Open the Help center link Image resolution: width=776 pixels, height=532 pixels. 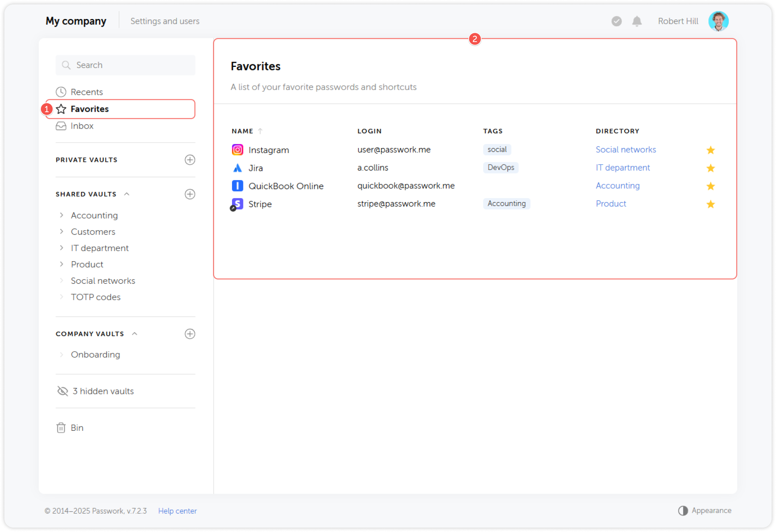pyautogui.click(x=177, y=511)
